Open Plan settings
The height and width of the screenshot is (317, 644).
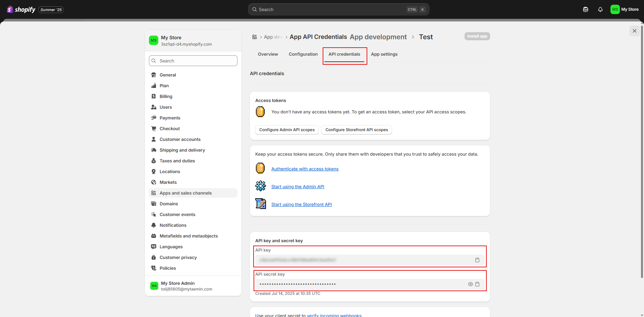point(193,86)
